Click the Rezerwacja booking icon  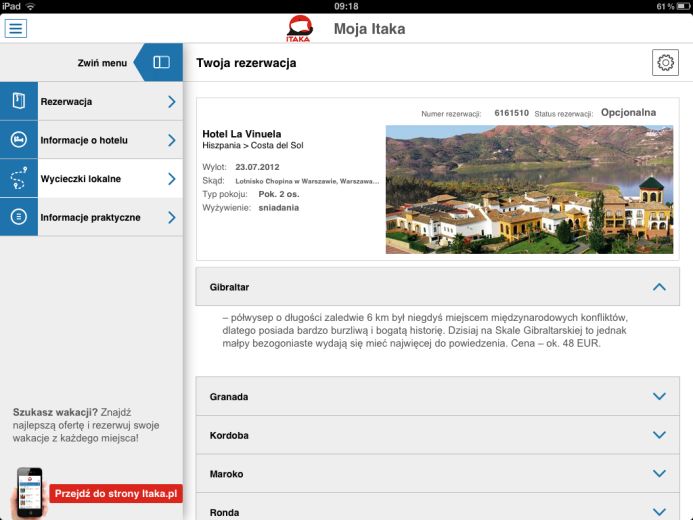coord(18,102)
